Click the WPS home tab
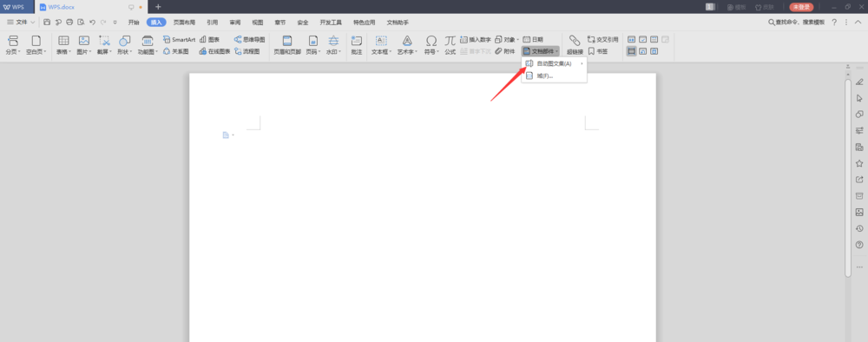This screenshot has height=342, width=868. [x=16, y=7]
